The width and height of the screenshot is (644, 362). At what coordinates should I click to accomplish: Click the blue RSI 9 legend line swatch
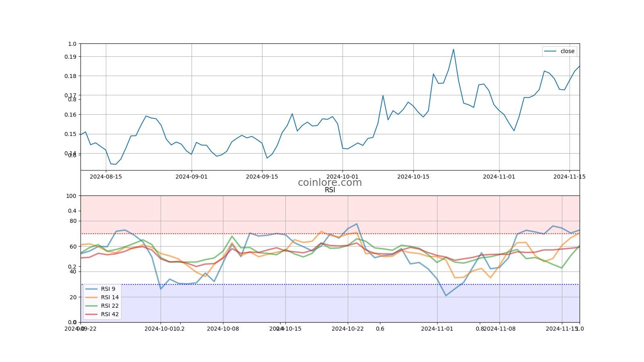[91, 289]
